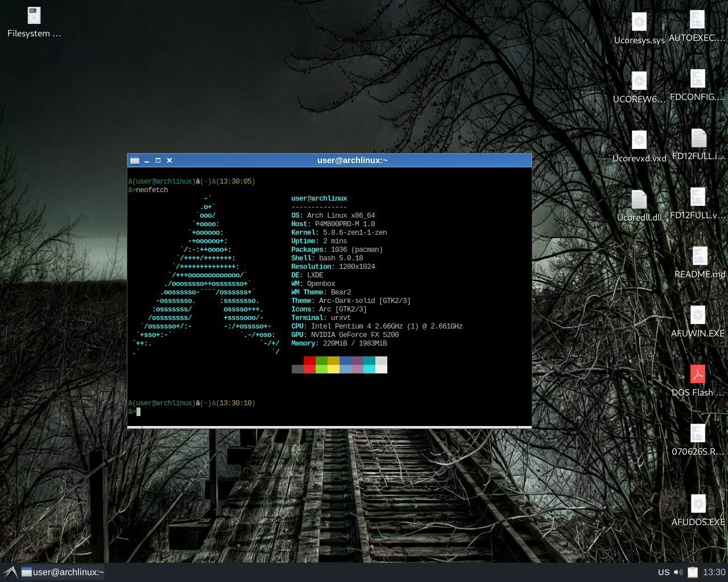
Task: Click the terminal title bar user@archlinux:~
Action: pyautogui.click(x=352, y=160)
